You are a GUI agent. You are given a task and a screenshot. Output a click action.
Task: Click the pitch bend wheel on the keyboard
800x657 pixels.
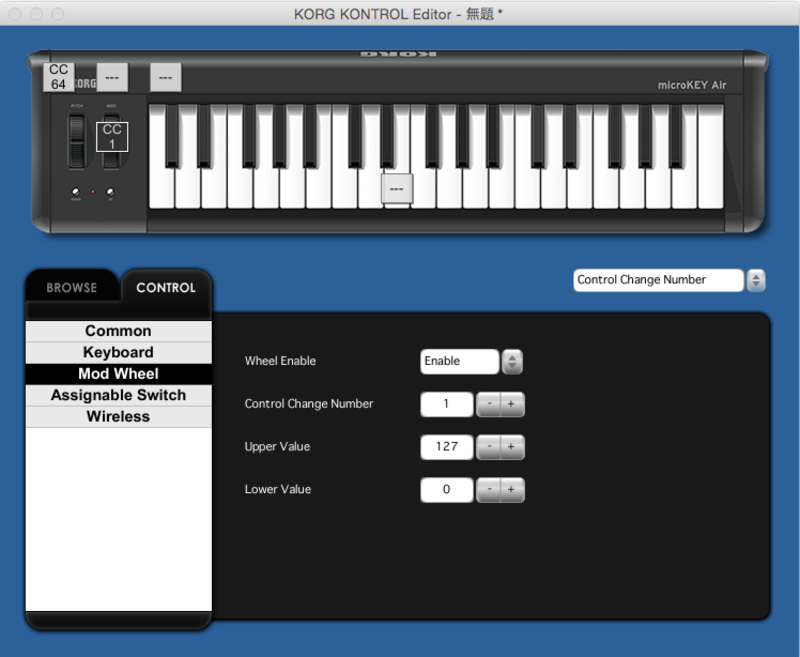coord(77,142)
